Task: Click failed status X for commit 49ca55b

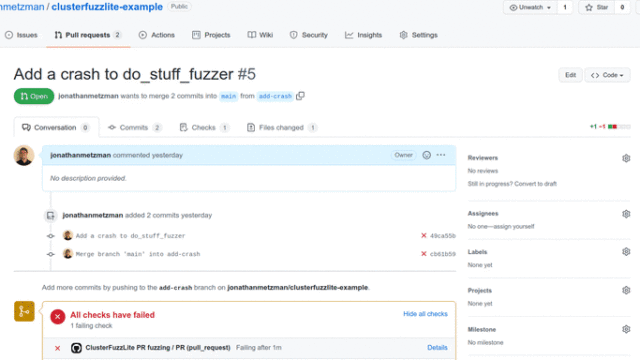Action: (424, 236)
